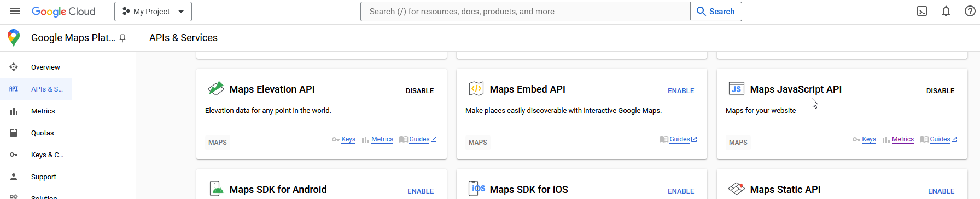Click the APIs & Services page heading
The width and height of the screenshot is (980, 199).
(x=183, y=38)
